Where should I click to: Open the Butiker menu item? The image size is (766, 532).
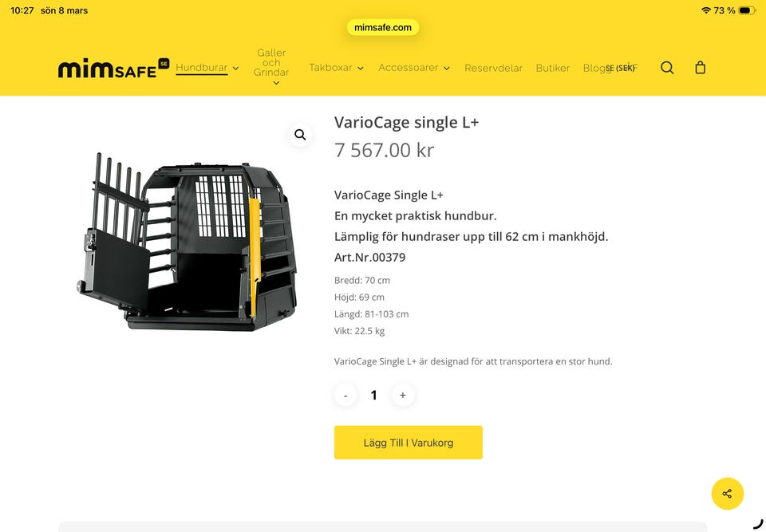click(x=552, y=68)
